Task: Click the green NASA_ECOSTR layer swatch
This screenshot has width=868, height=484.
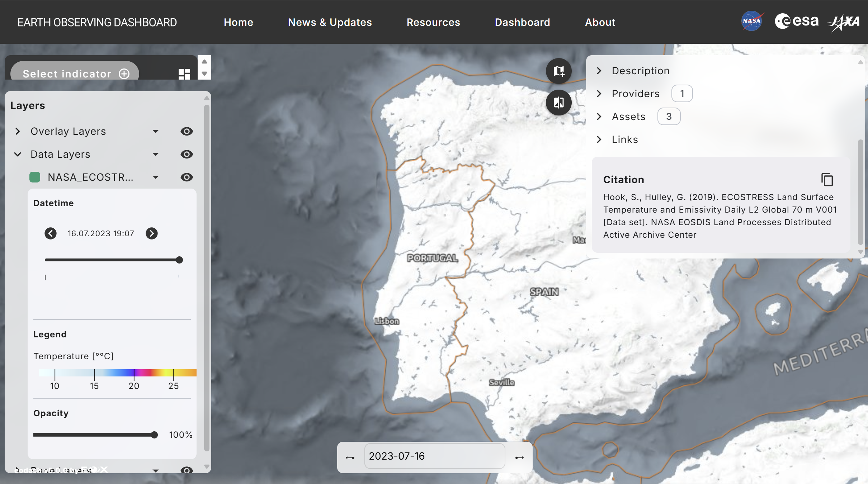Action: [35, 177]
